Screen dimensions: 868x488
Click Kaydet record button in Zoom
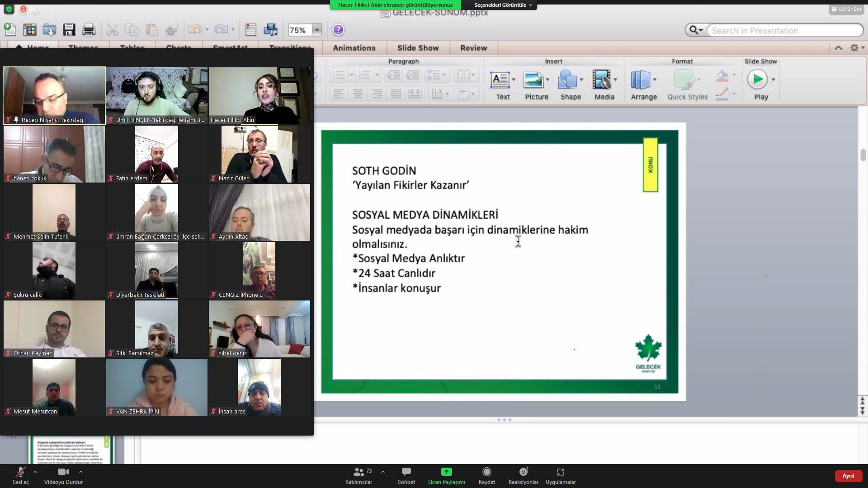[x=487, y=476]
